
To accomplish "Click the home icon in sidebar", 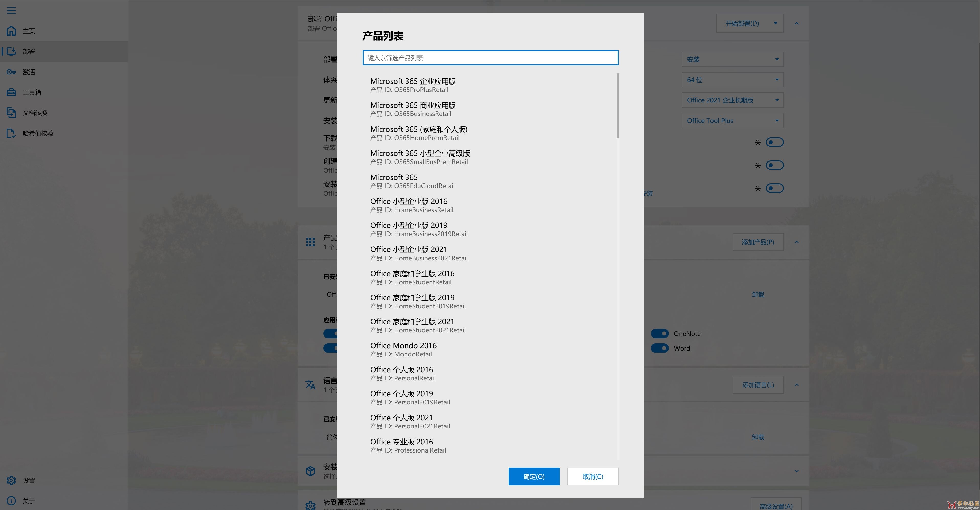I will [x=11, y=31].
